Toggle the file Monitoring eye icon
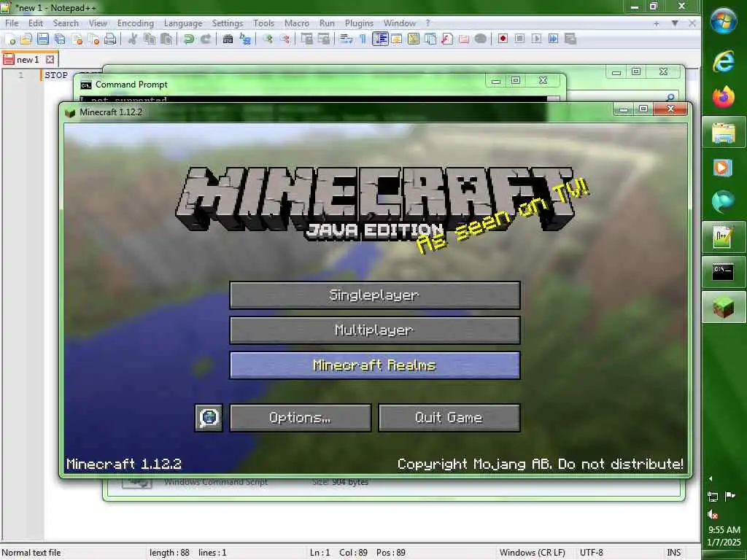The image size is (747, 560). pyautogui.click(x=481, y=39)
